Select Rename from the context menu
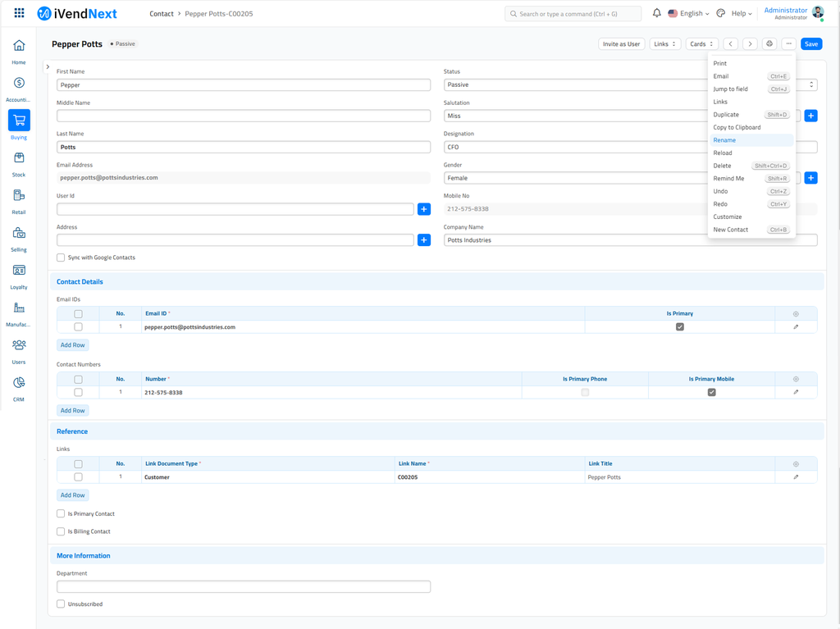 click(x=724, y=140)
